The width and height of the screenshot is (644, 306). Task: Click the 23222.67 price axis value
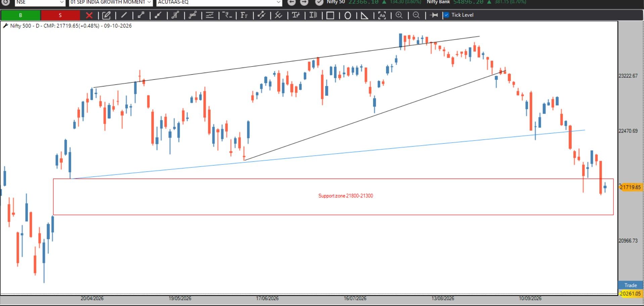(628, 76)
